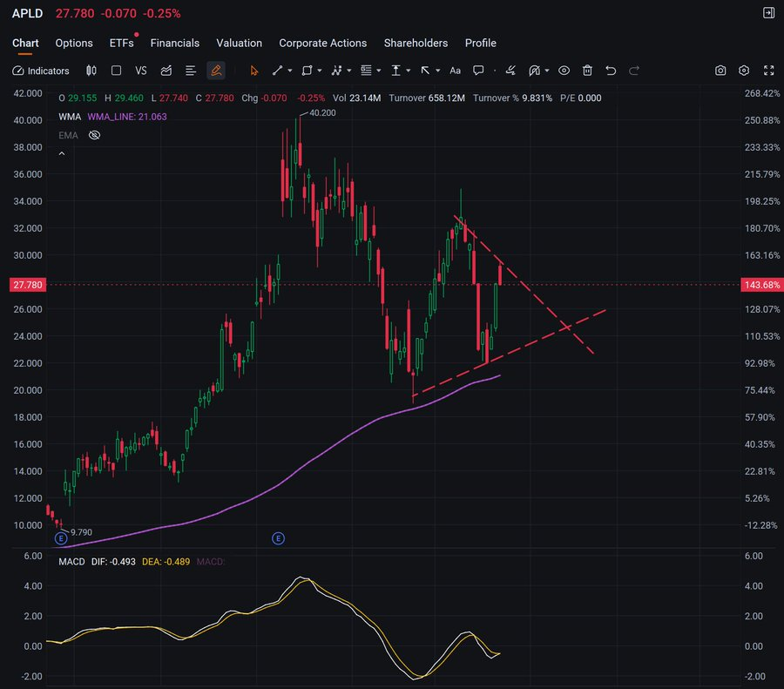Open the Options tab

tap(74, 43)
